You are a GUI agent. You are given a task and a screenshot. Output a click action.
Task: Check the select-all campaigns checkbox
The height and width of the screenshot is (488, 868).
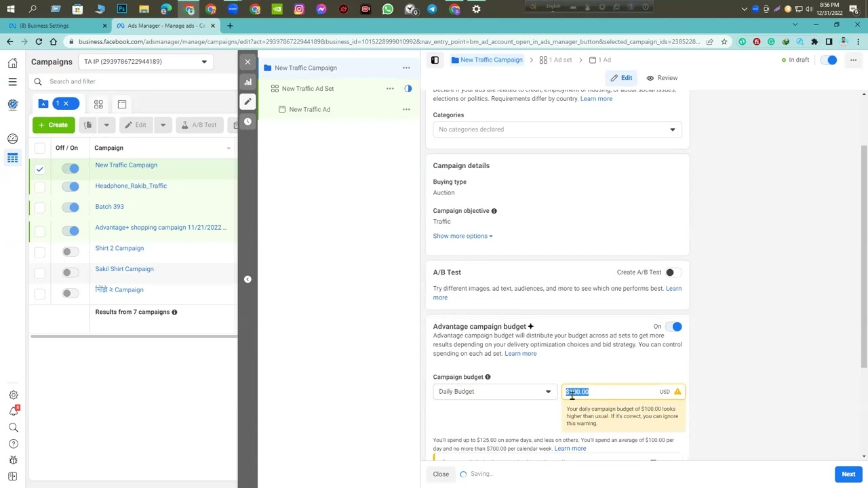(x=40, y=148)
